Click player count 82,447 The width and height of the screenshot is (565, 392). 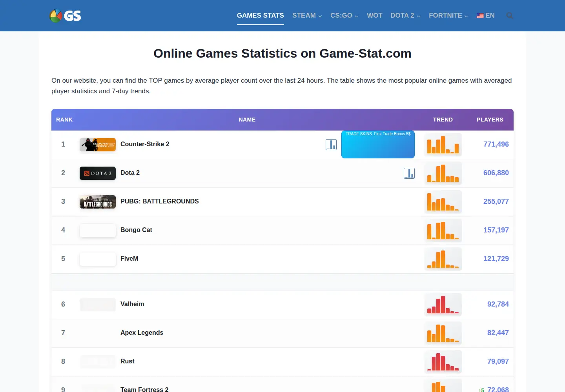(498, 333)
